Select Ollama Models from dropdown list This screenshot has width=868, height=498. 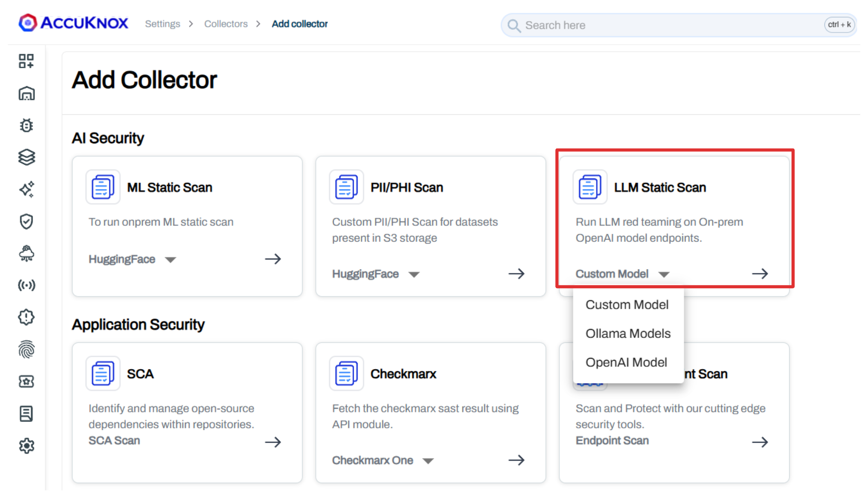(x=628, y=333)
